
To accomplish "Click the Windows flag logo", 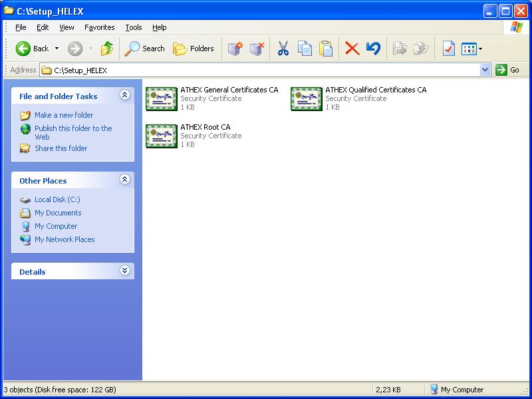I will pos(517,27).
